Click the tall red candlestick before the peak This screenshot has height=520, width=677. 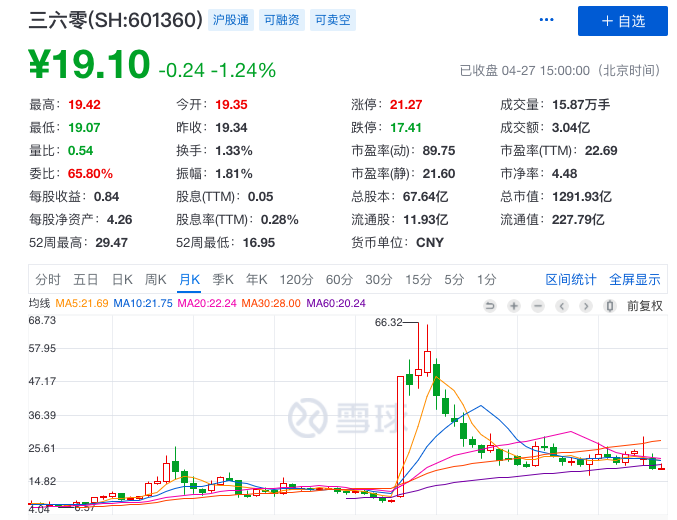[x=400, y=436]
